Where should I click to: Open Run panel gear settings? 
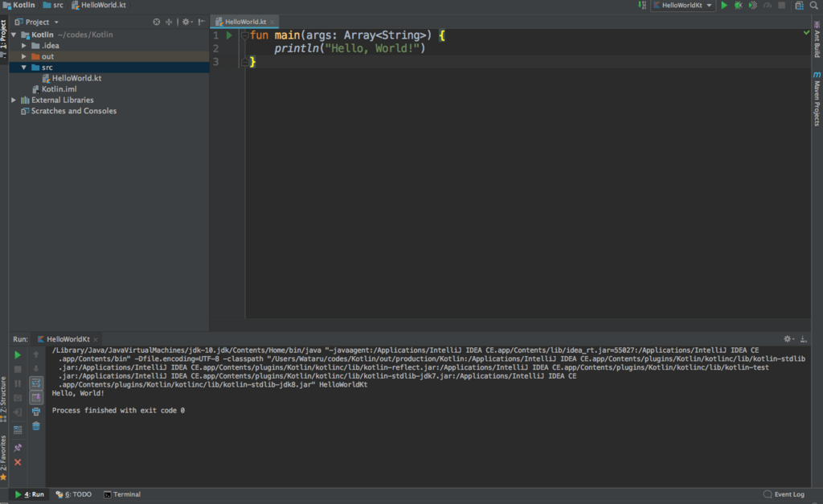point(788,339)
